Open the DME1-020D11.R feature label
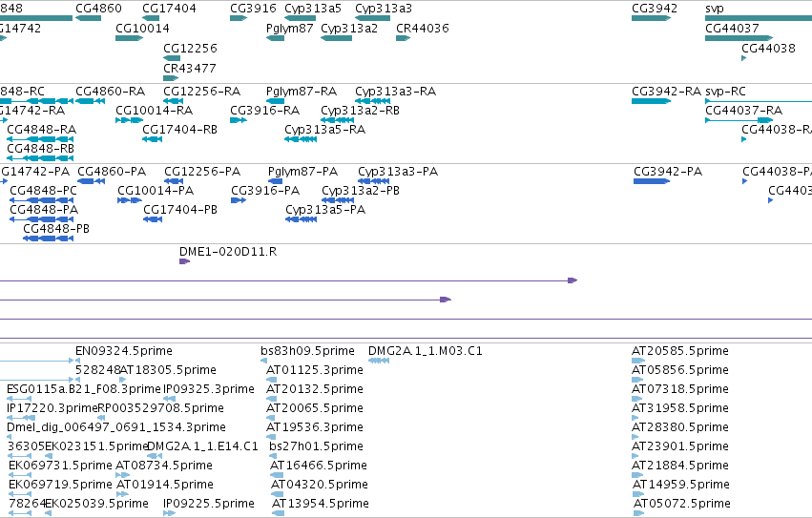The height and width of the screenshot is (518, 812). tap(228, 252)
